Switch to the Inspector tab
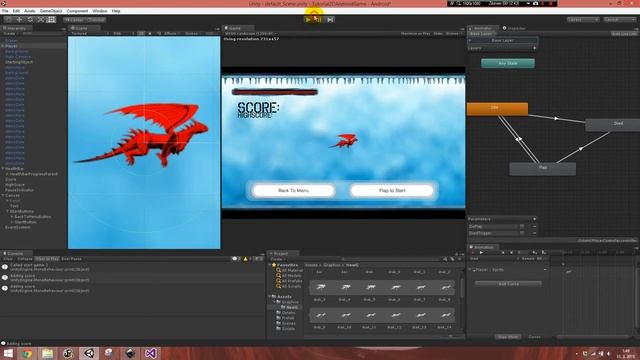 coord(516,28)
